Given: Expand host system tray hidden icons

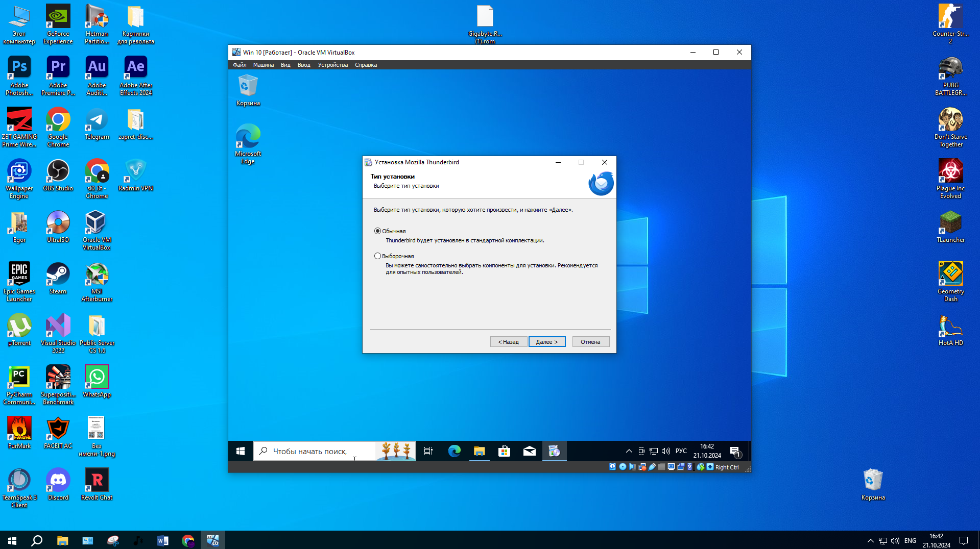Looking at the screenshot, I should (x=870, y=541).
